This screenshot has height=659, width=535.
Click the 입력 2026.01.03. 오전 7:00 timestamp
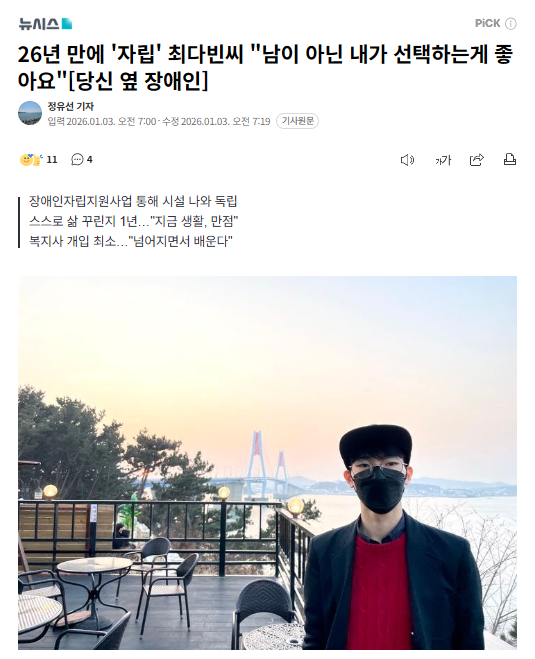[x=102, y=121]
